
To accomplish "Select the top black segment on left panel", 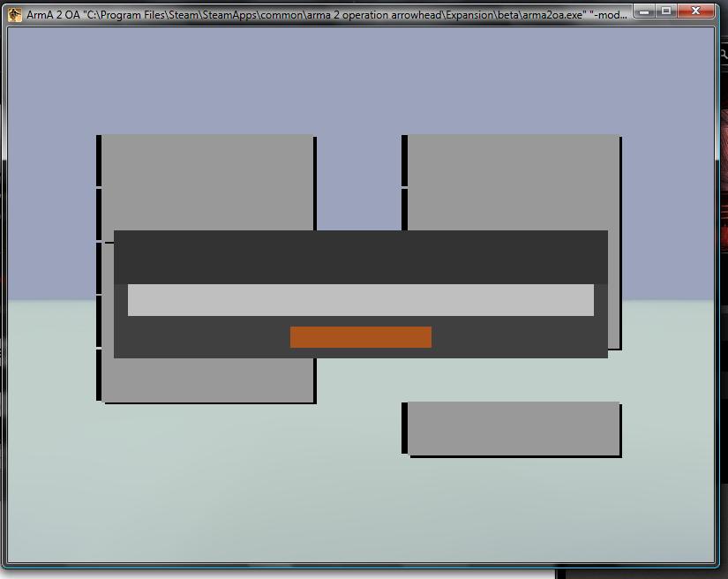I will tap(99, 161).
